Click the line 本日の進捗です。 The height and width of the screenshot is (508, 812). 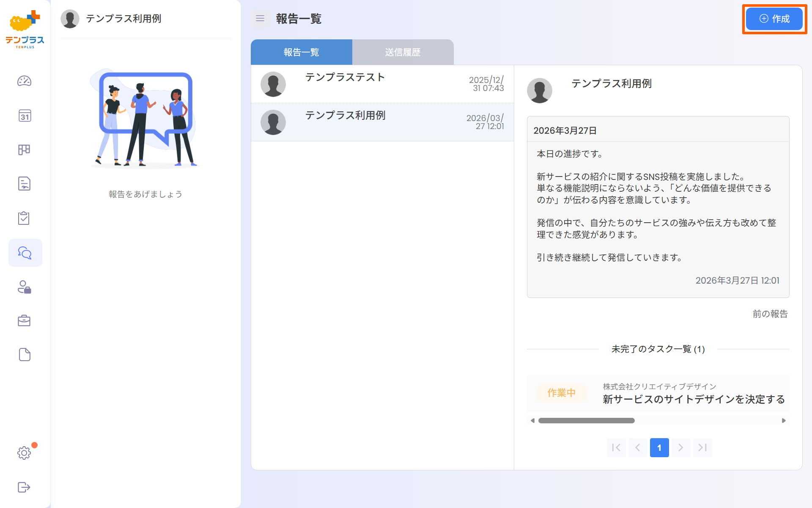[570, 154]
